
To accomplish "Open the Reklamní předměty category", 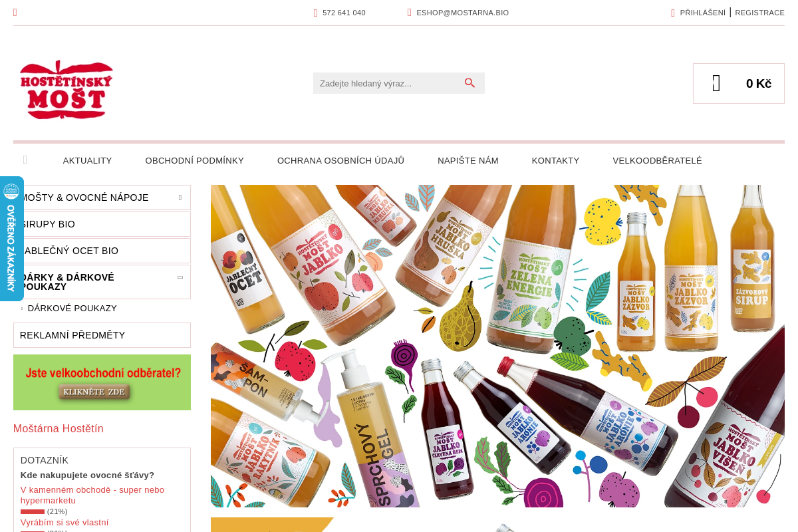I will coord(102,335).
